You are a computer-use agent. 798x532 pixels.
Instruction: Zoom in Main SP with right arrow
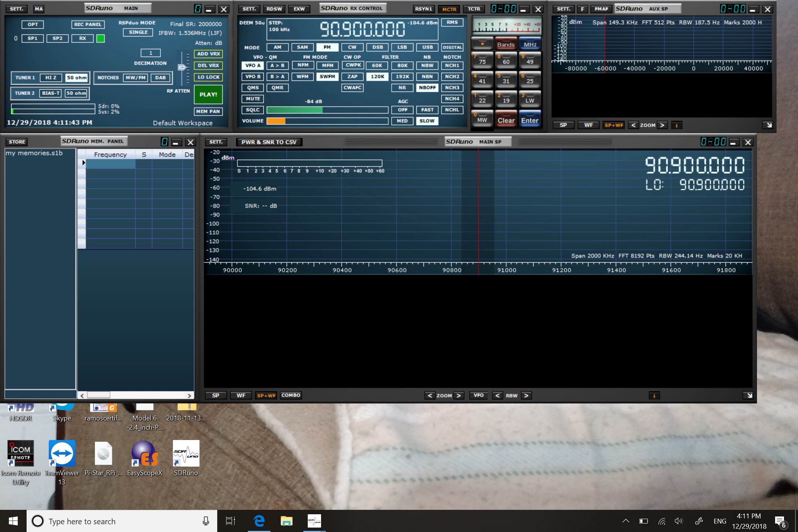(x=458, y=396)
